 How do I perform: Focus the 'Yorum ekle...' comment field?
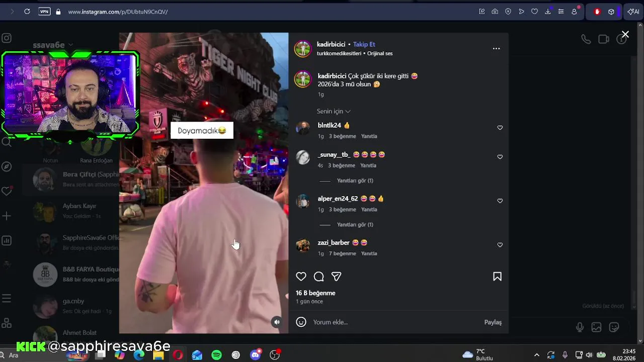[395, 322]
